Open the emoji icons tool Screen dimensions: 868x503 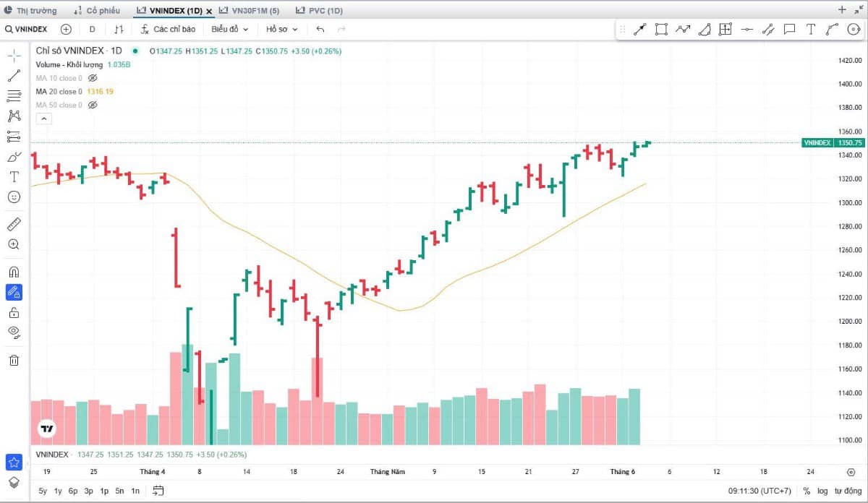[14, 197]
